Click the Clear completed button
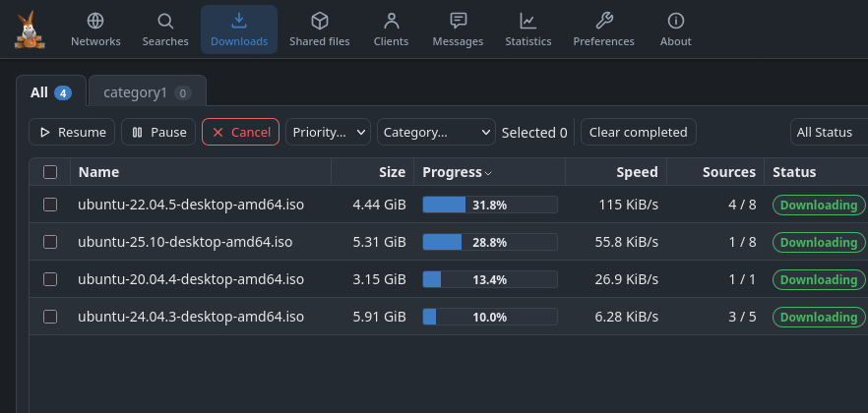 point(639,132)
